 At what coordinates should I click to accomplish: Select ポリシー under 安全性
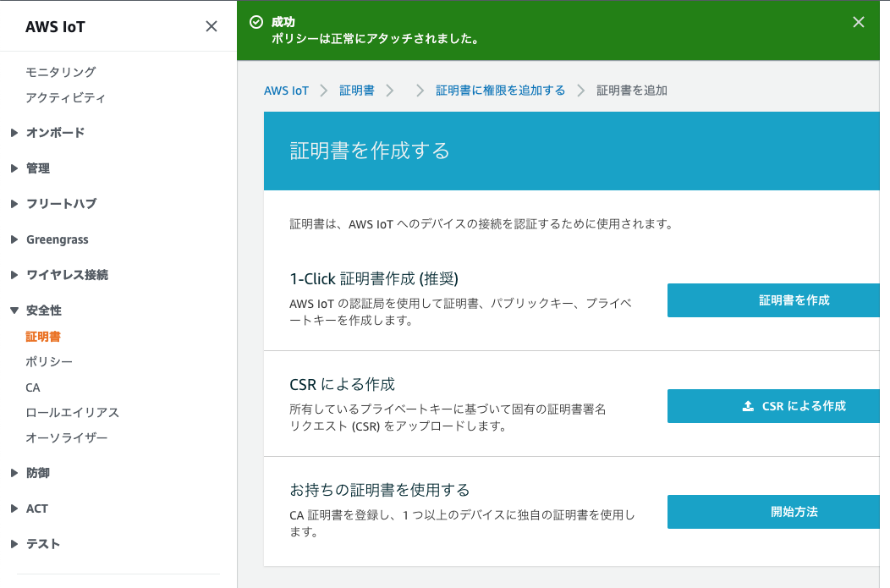49,361
